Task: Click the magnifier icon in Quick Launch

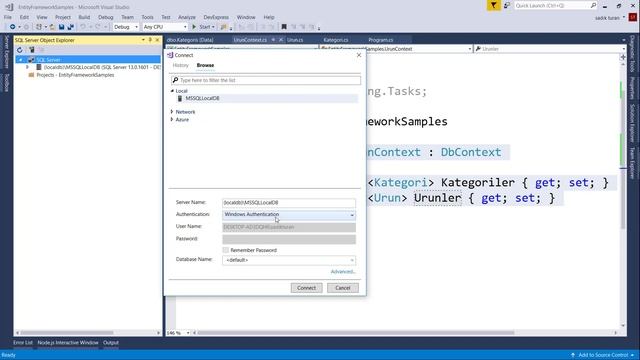Action: pos(593,5)
